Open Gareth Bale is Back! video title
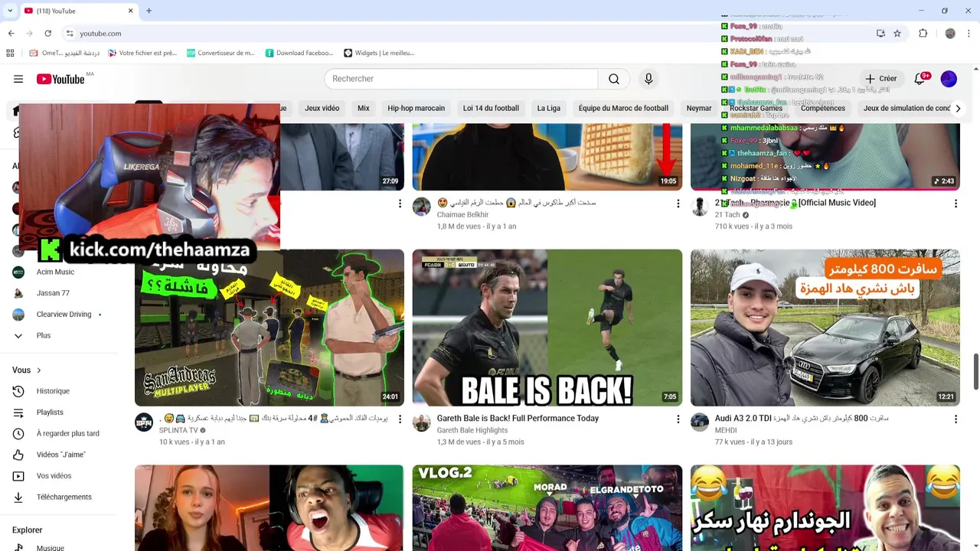Screen dimensions: 980x551 pos(518,419)
